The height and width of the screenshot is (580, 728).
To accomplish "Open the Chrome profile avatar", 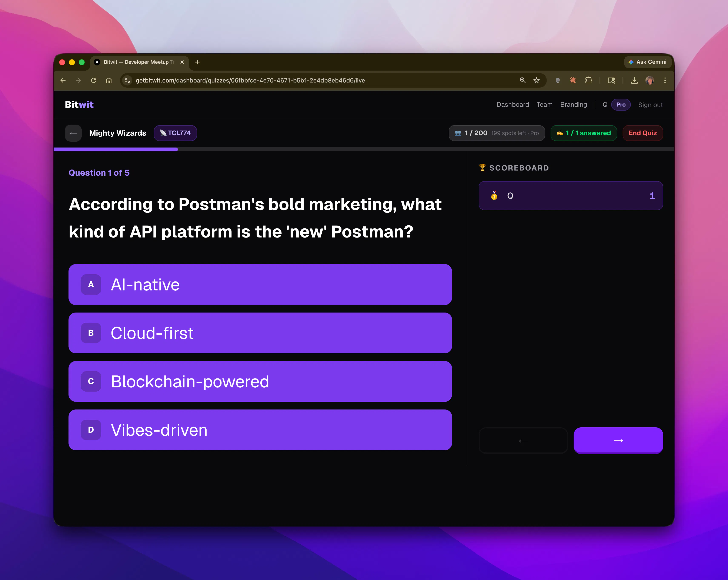I will [x=650, y=80].
